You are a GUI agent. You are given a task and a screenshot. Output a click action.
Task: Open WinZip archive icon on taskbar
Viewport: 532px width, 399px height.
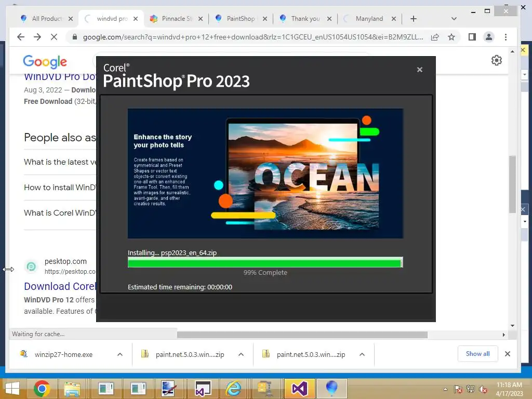click(x=265, y=389)
